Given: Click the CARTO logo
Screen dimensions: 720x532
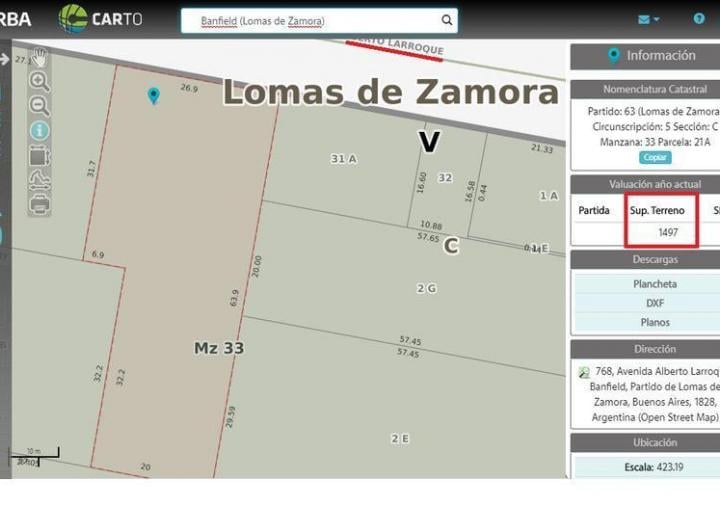Looking at the screenshot, I should pyautogui.click(x=101, y=19).
